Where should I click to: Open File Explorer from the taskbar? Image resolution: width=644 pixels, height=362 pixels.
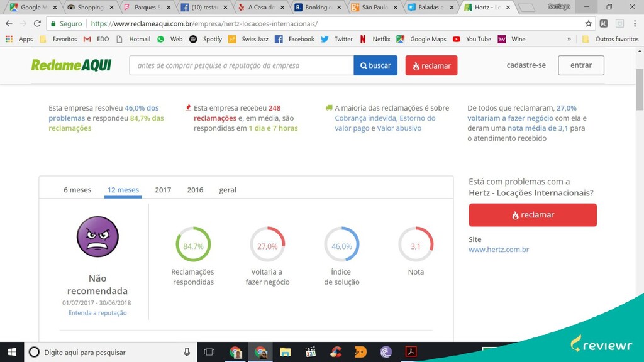285,352
